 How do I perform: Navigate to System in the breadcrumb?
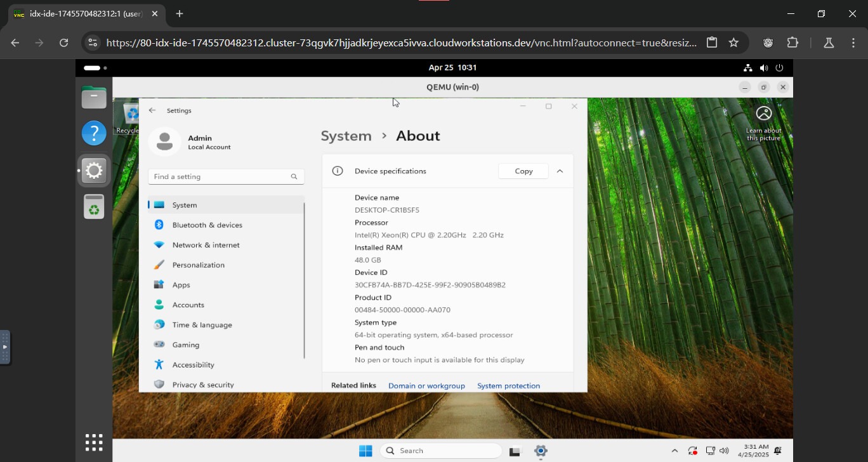click(346, 136)
